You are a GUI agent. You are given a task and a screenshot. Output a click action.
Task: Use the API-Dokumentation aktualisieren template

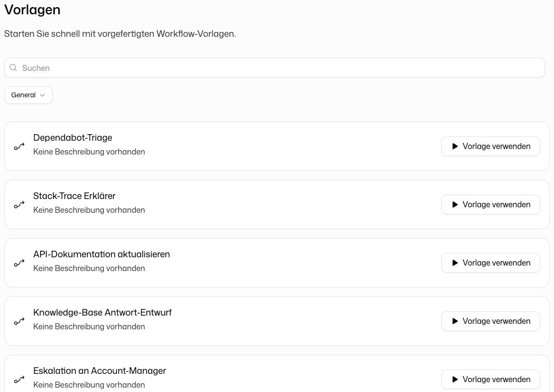coord(490,263)
